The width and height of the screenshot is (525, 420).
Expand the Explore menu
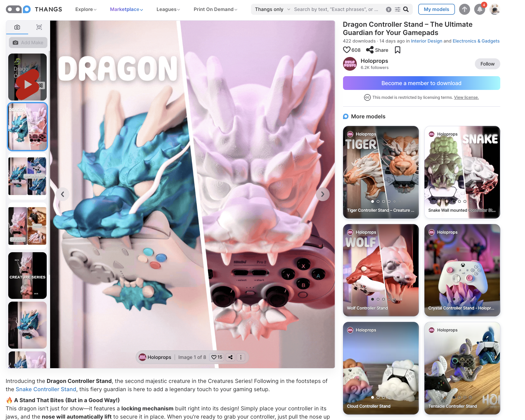pos(86,9)
